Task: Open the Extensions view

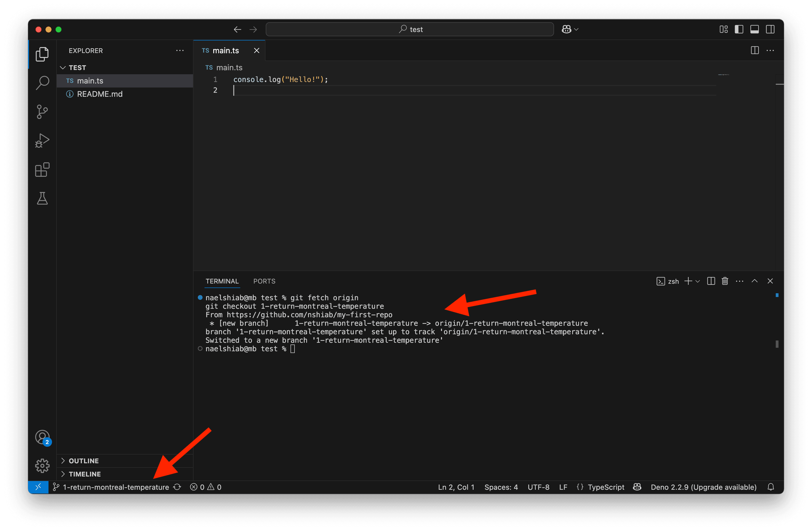Action: coord(42,169)
